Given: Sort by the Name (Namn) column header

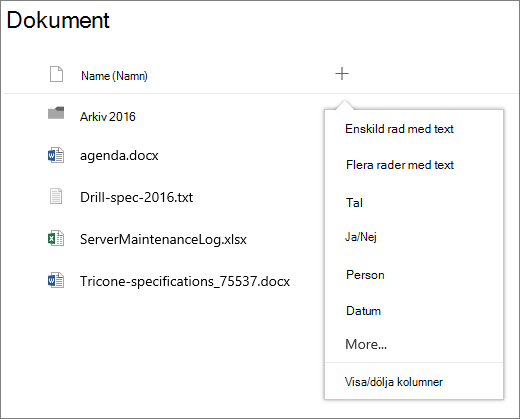Looking at the screenshot, I should (114, 76).
